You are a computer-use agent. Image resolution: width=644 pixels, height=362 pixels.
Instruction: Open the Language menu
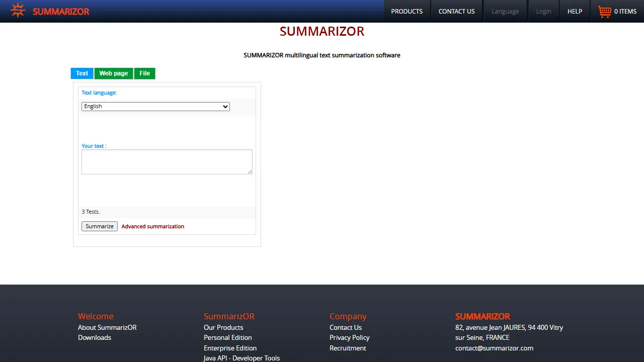505,11
